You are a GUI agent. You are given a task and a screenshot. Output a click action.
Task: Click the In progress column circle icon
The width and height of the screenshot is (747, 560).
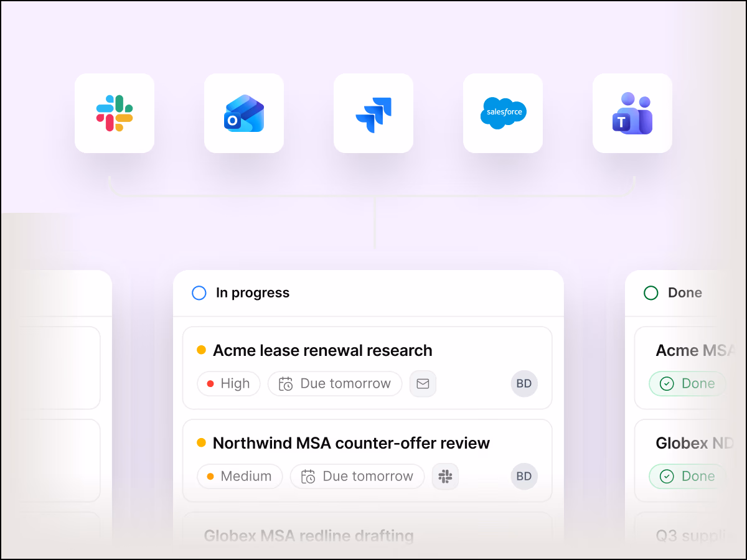[x=199, y=293]
